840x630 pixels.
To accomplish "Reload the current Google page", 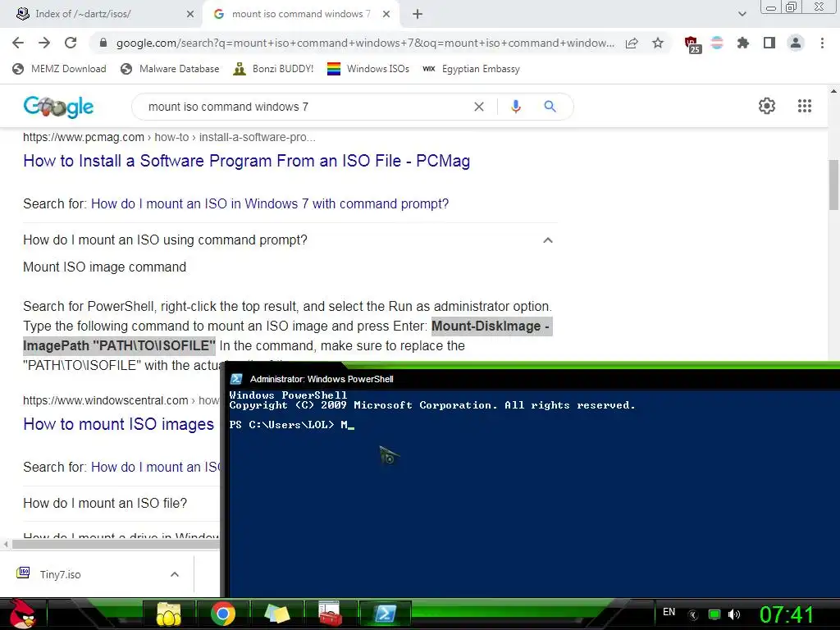I will tap(71, 43).
